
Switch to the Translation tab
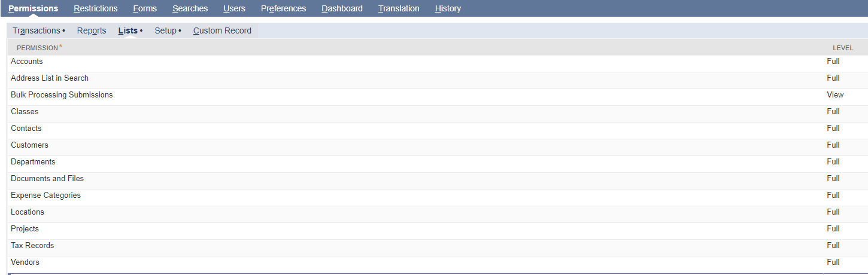(x=399, y=8)
